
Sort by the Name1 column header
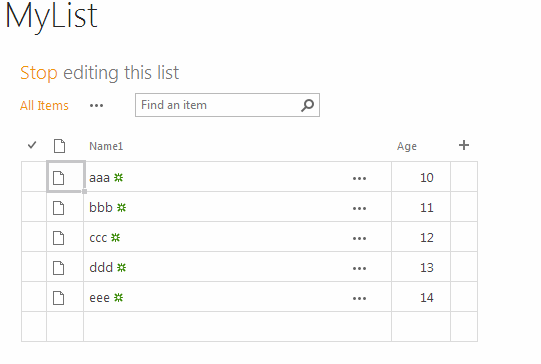pos(106,146)
